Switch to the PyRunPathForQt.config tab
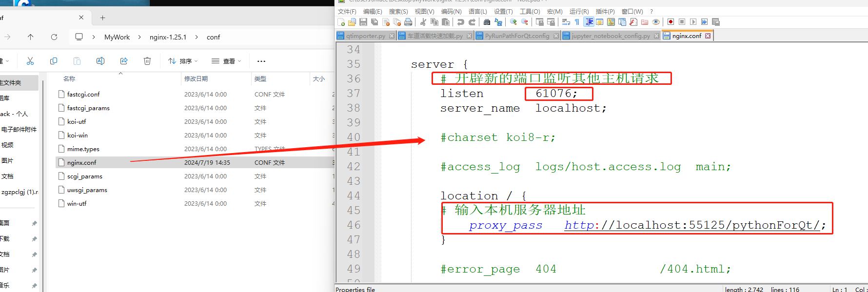 click(x=517, y=36)
